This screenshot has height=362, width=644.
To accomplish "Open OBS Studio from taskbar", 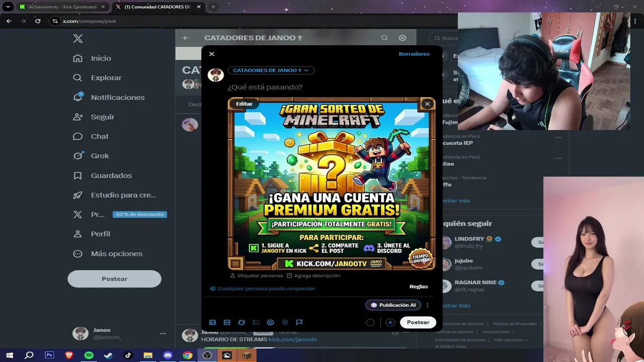I will pos(207,355).
